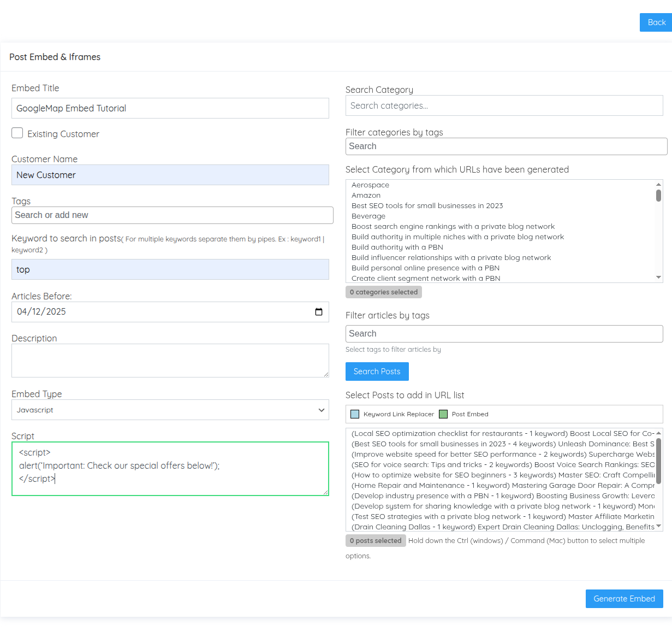Click the category list scroll-up arrow

[658, 184]
